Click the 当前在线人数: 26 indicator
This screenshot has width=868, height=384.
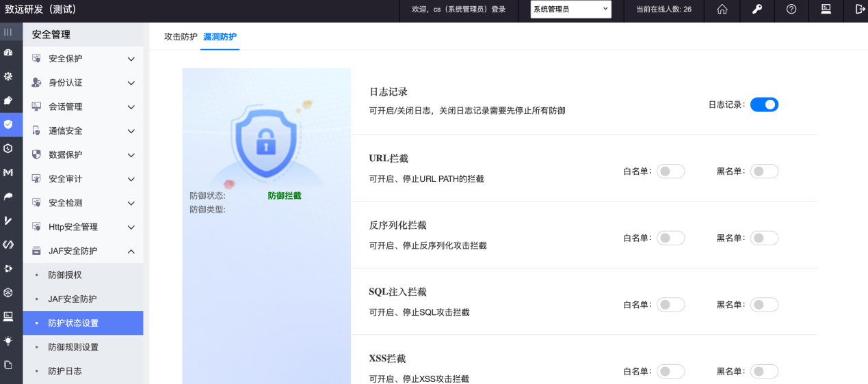pos(663,10)
